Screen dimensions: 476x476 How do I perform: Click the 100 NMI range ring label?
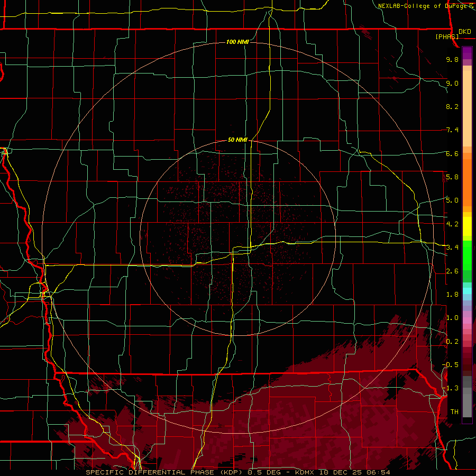tap(237, 42)
